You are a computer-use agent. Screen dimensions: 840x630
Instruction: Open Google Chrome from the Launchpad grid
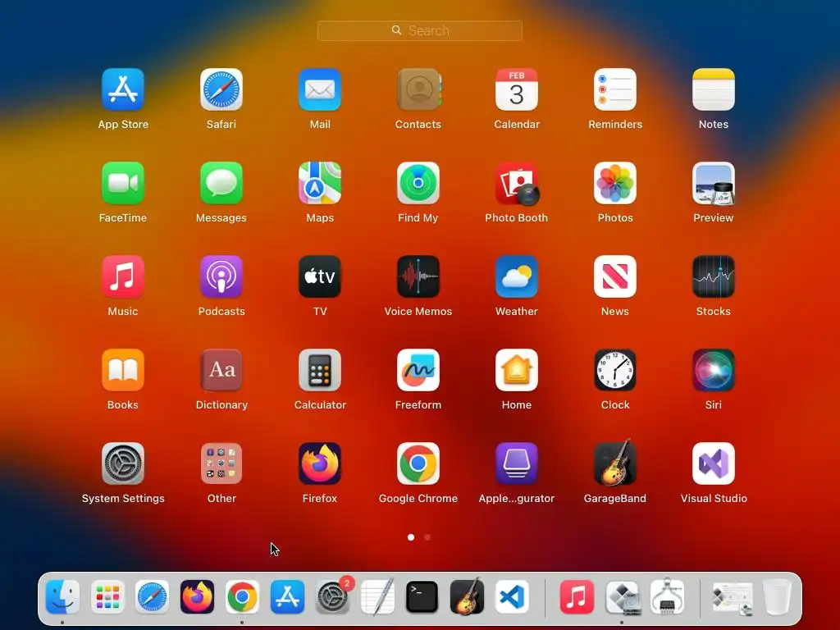[x=418, y=463]
